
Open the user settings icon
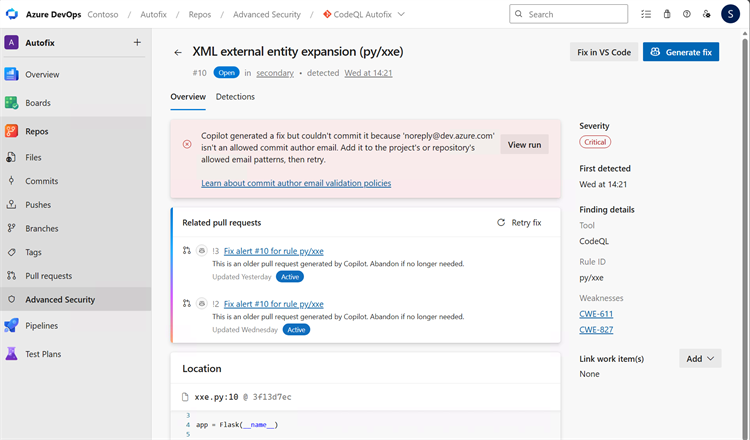(706, 14)
